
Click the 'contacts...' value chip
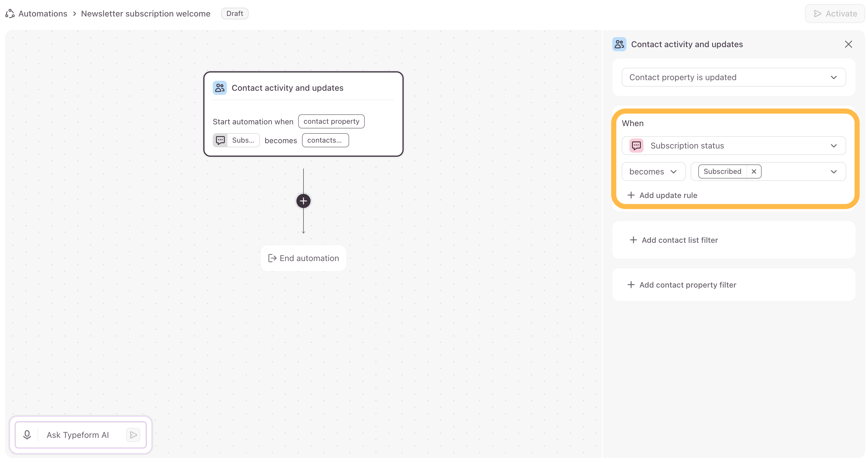pyautogui.click(x=325, y=140)
